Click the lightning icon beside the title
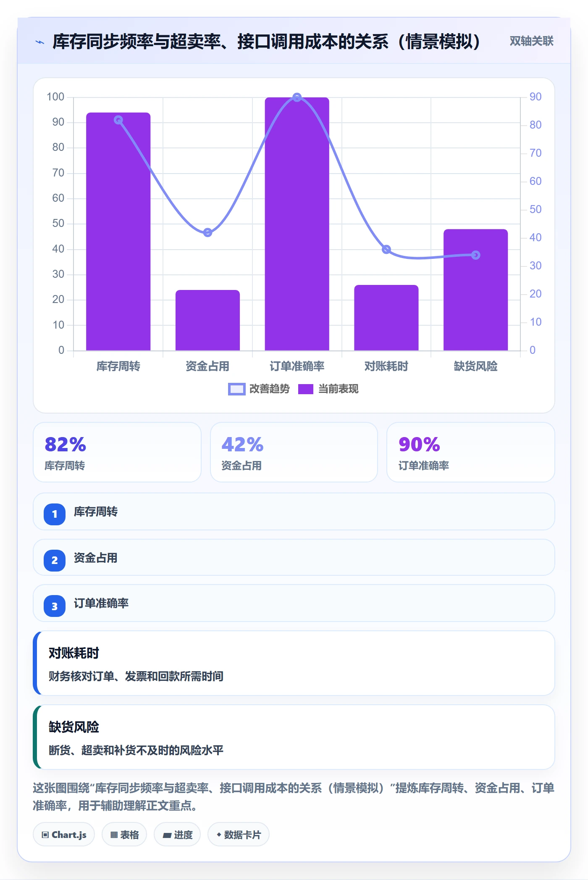The height and width of the screenshot is (880, 588). click(x=40, y=42)
